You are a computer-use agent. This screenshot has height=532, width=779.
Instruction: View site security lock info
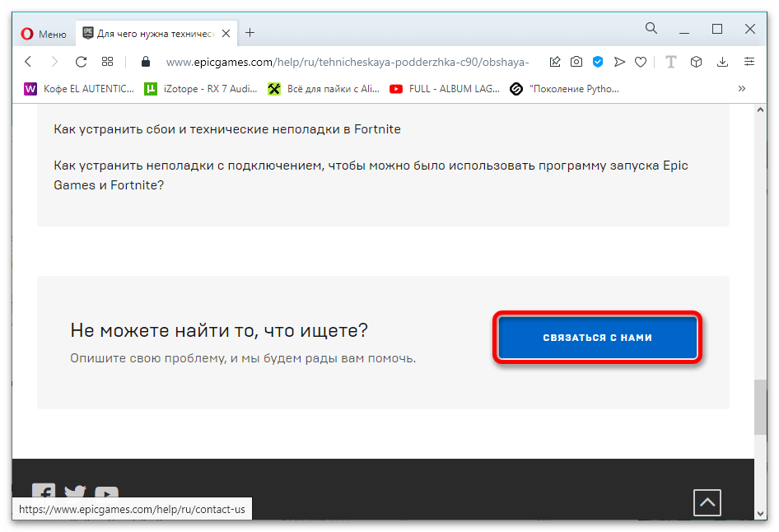click(146, 62)
